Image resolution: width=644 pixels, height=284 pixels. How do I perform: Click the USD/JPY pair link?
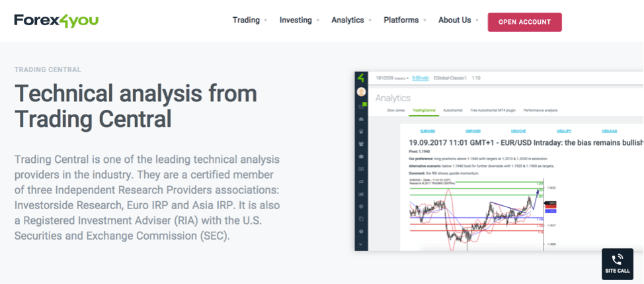[x=564, y=131]
